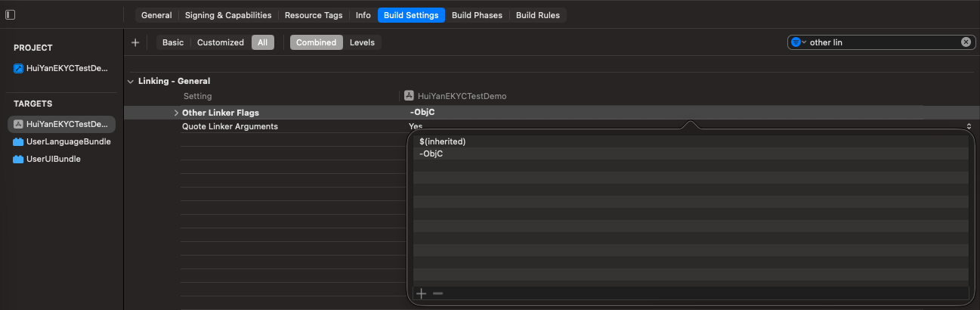Expand the Other Linker Flags row
Screen dimensions: 980x310
pos(176,113)
